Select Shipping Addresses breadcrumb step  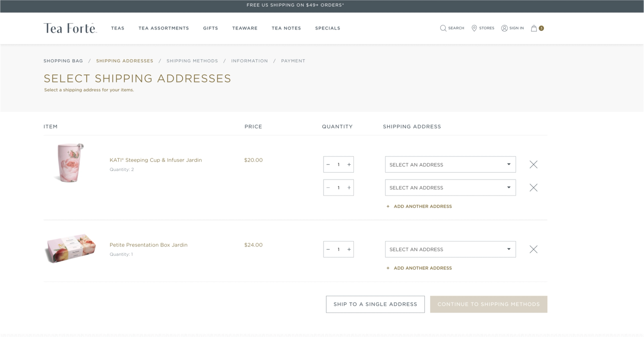[125, 61]
